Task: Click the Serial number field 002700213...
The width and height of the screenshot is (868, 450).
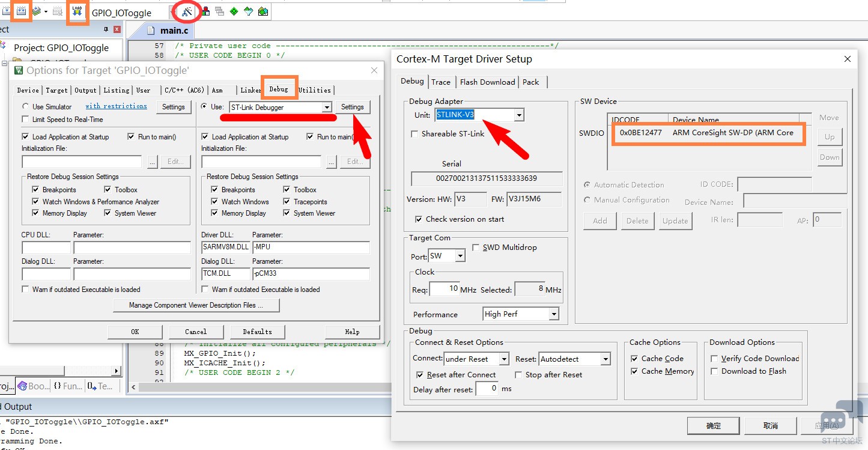Action: [x=487, y=178]
